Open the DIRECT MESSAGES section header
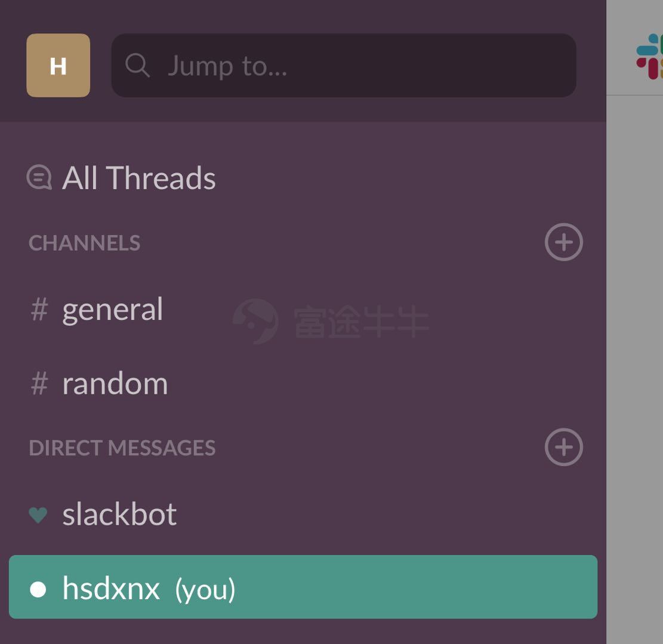Screen dimensions: 663x644 (122, 448)
